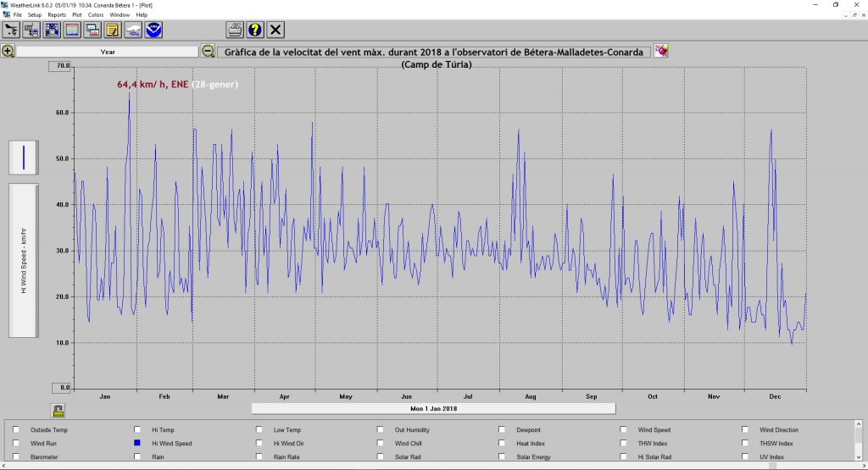Viewport: 868px width, 470px height.
Task: Enable the Outside Temp checkbox
Action: [x=16, y=430]
